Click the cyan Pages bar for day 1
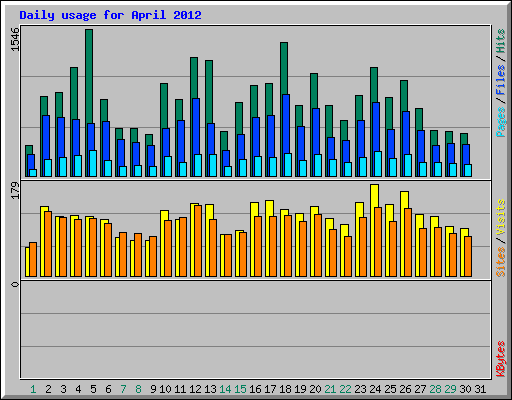The image size is (512, 400). click(x=33, y=173)
